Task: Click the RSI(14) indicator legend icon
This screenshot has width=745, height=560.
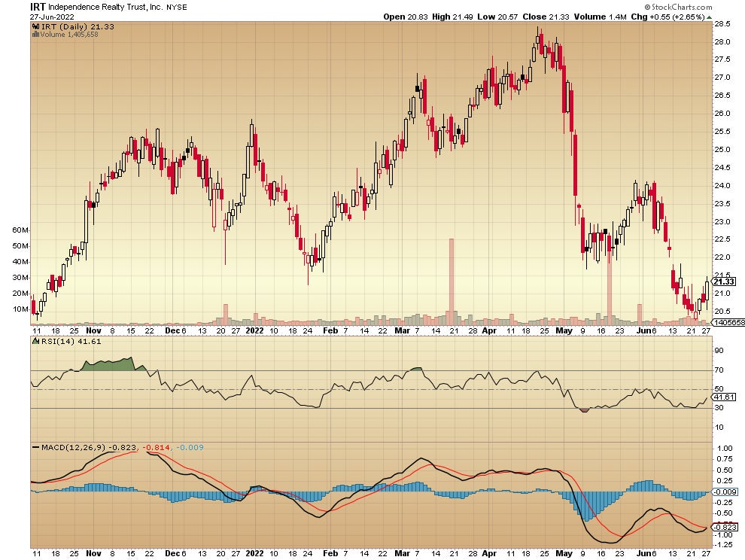Action: tap(35, 341)
